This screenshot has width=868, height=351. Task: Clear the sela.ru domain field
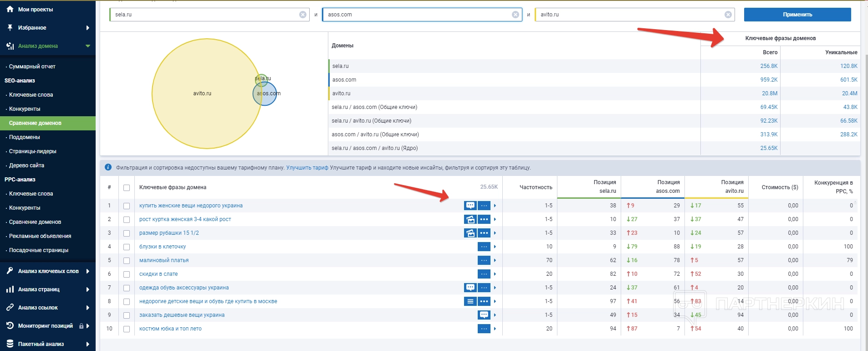tap(302, 15)
